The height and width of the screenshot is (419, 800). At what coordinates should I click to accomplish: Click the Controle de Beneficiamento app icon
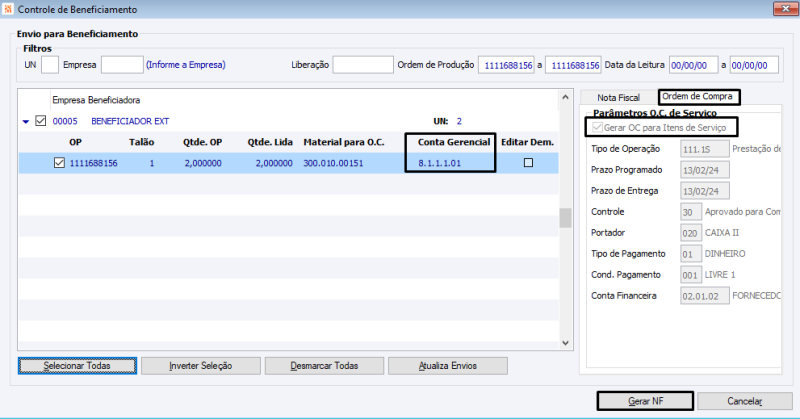pos(8,9)
